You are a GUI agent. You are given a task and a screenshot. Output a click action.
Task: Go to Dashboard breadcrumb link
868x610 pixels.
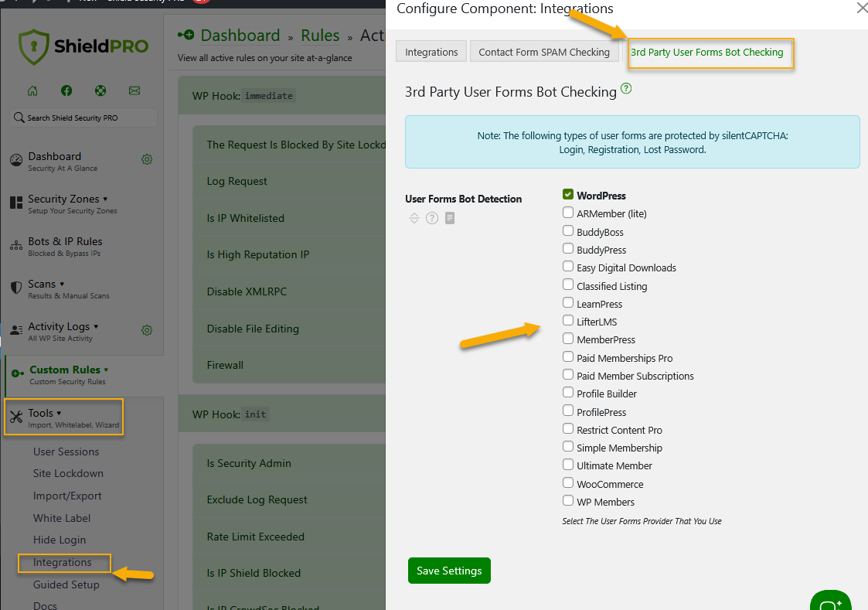pos(240,36)
